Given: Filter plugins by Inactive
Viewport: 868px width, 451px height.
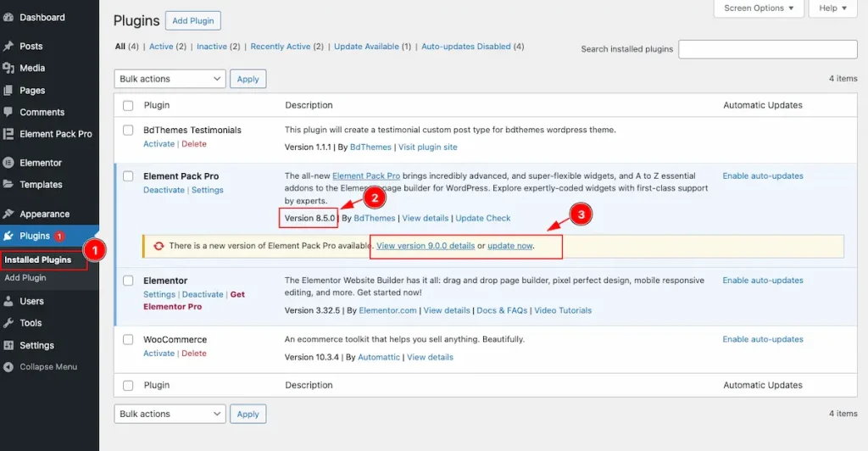Looking at the screenshot, I should pos(212,47).
